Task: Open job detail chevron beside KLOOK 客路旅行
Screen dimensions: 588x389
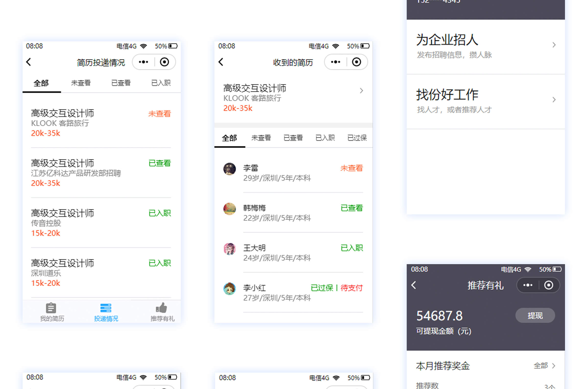Action: 361,91
